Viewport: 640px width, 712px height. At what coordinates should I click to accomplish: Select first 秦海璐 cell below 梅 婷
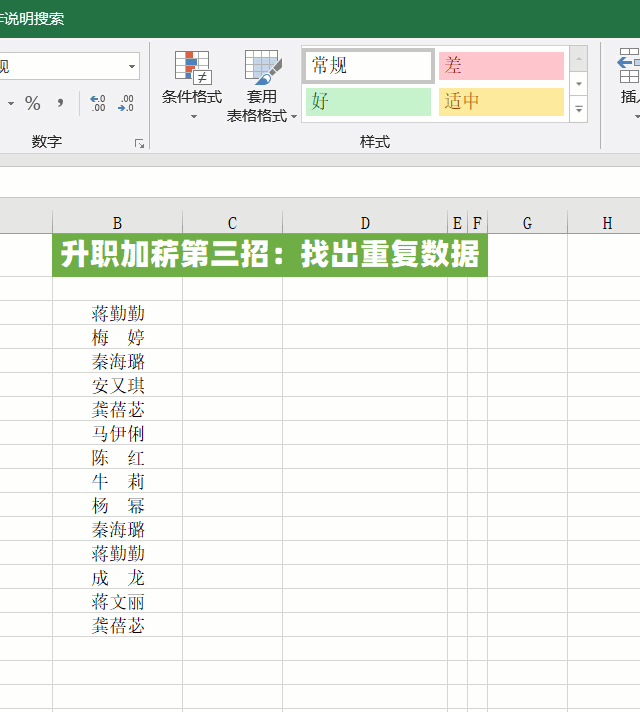click(x=118, y=361)
